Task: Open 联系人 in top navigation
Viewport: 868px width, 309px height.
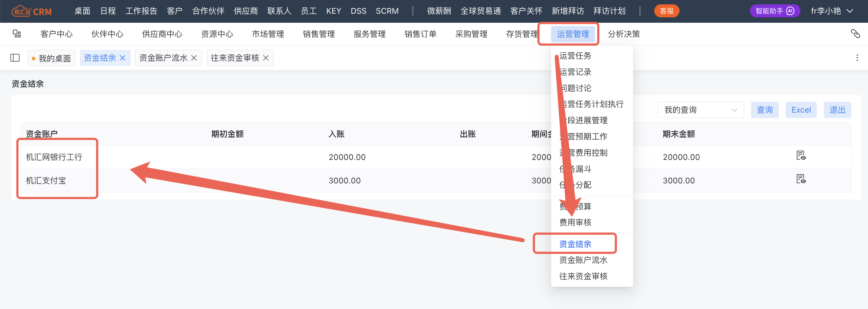Action: click(x=279, y=11)
